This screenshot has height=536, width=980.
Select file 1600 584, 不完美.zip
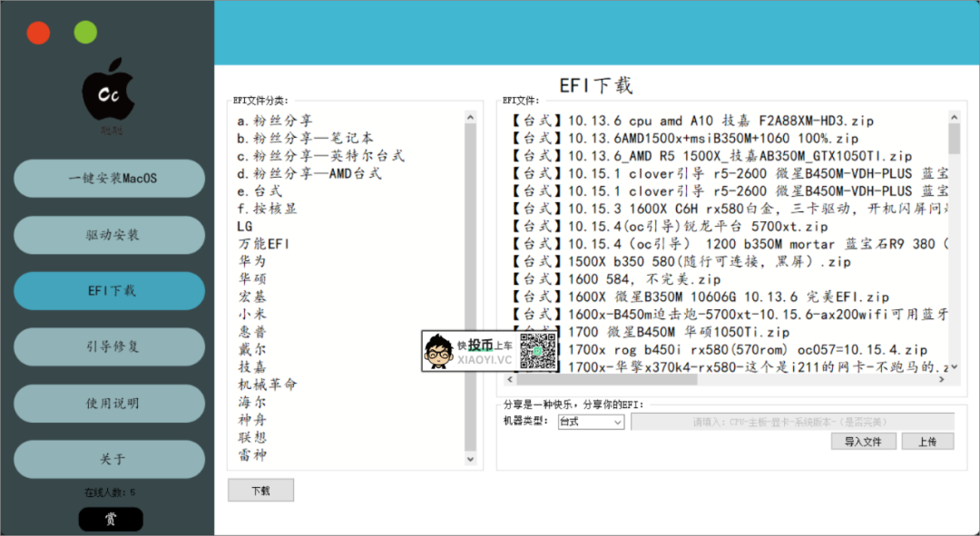615,279
